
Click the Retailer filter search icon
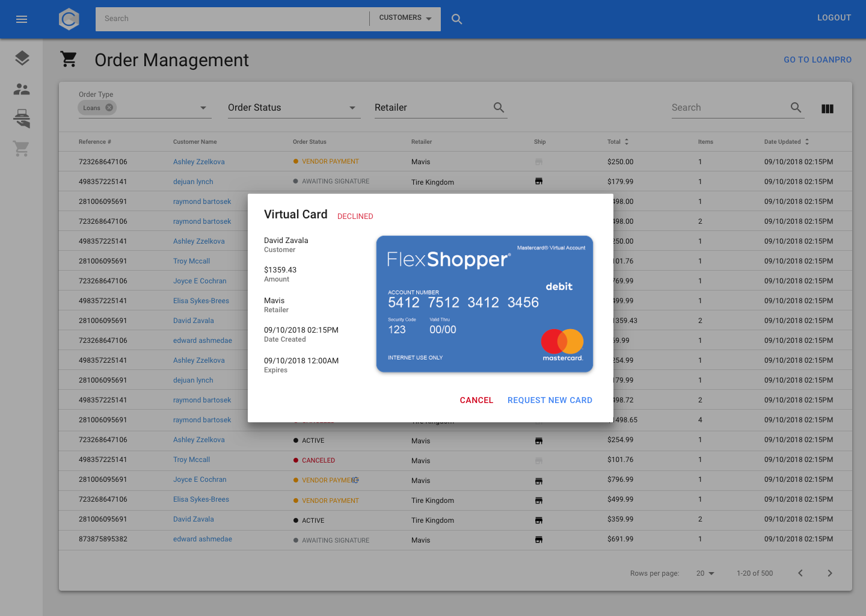(499, 108)
